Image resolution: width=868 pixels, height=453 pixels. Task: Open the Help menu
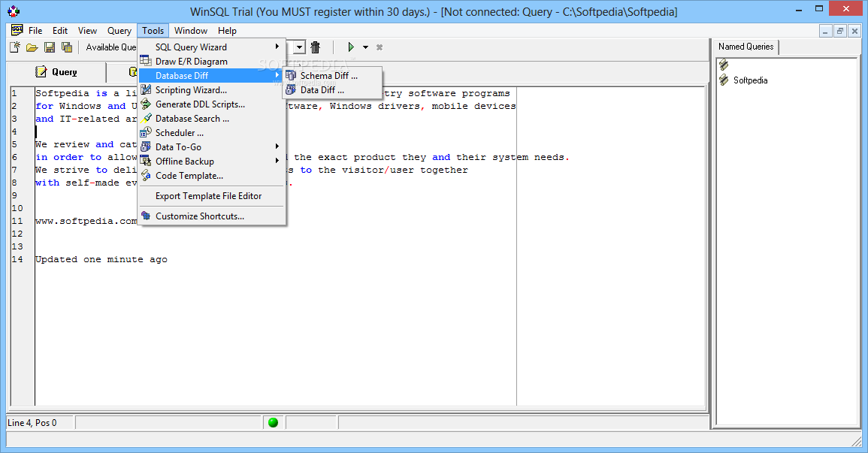(x=227, y=30)
